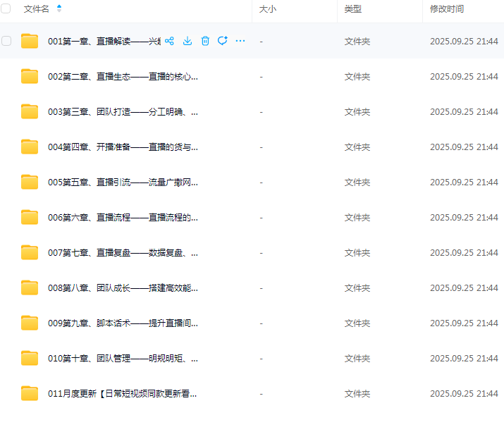Click the share icon on the 001 folder row
This screenshot has width=504, height=427.
point(169,41)
